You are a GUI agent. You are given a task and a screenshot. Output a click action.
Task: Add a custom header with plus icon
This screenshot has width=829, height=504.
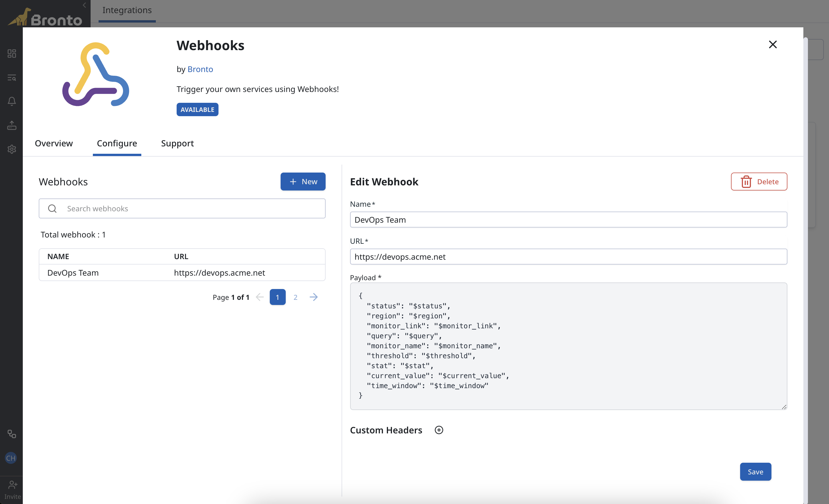point(439,430)
